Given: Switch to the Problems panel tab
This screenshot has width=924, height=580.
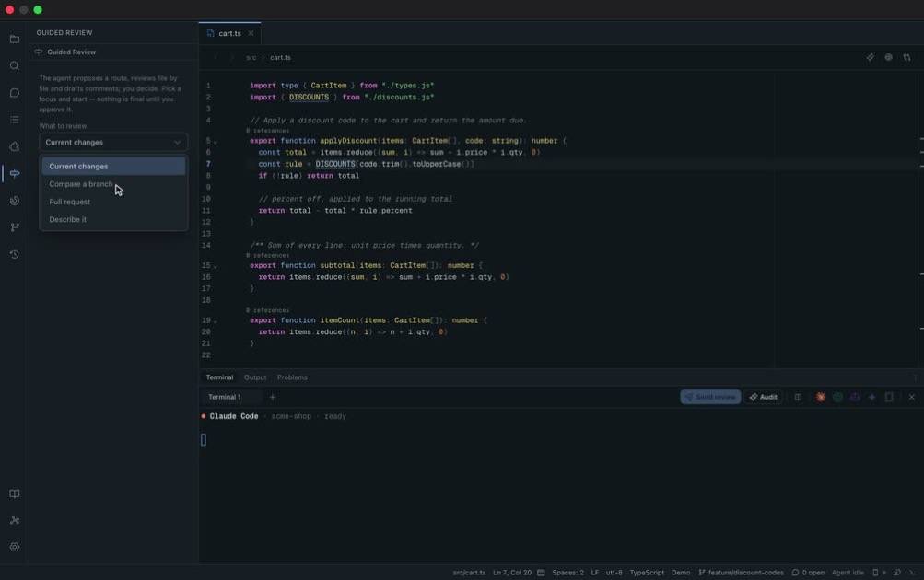Looking at the screenshot, I should tap(292, 377).
